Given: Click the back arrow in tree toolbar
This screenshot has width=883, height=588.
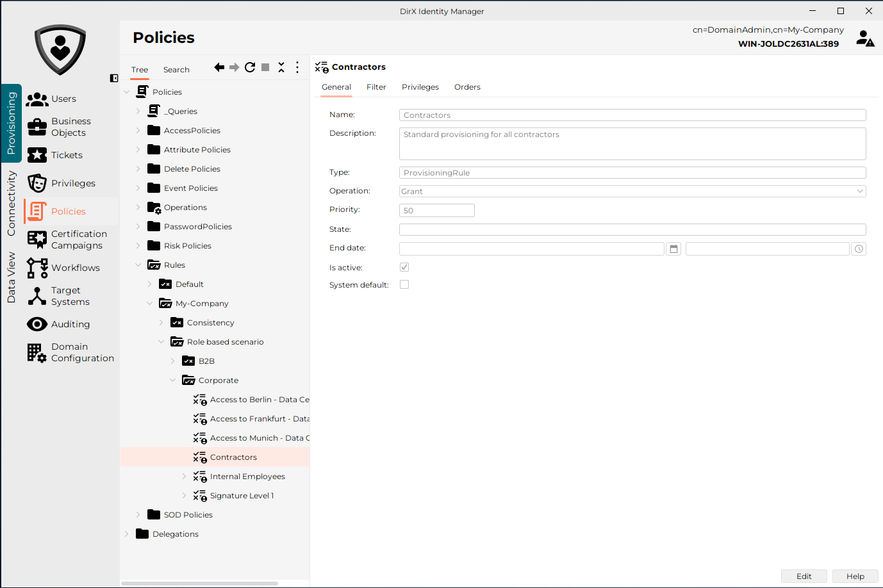Looking at the screenshot, I should [219, 67].
